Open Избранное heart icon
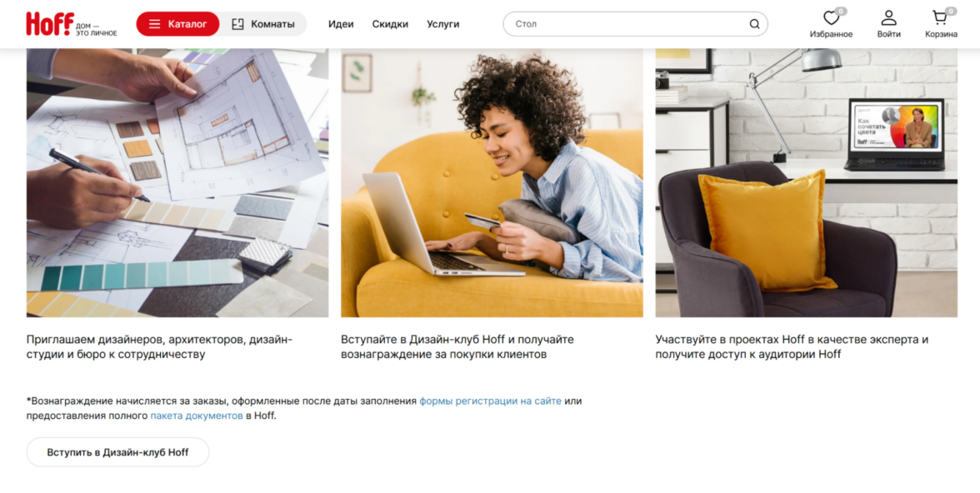The image size is (980, 493). (831, 17)
